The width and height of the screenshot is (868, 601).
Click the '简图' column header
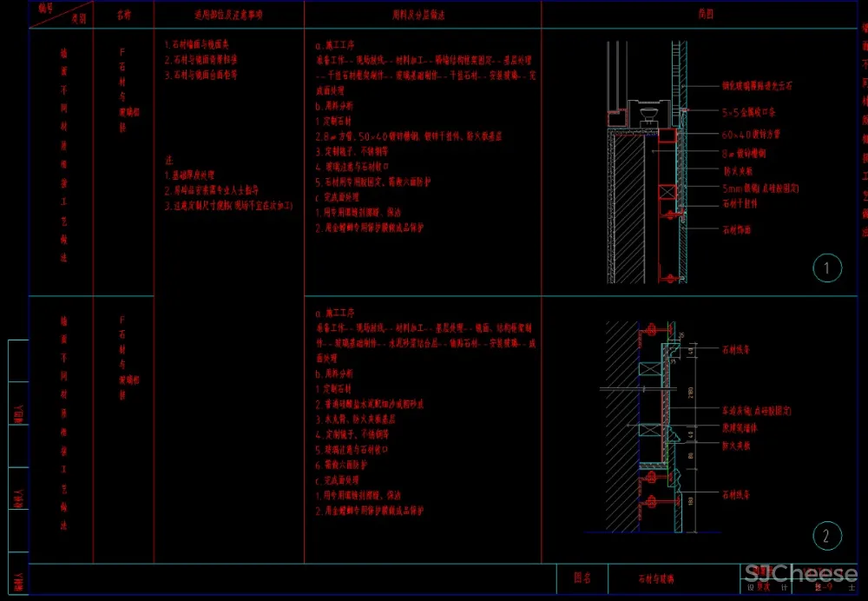click(704, 15)
